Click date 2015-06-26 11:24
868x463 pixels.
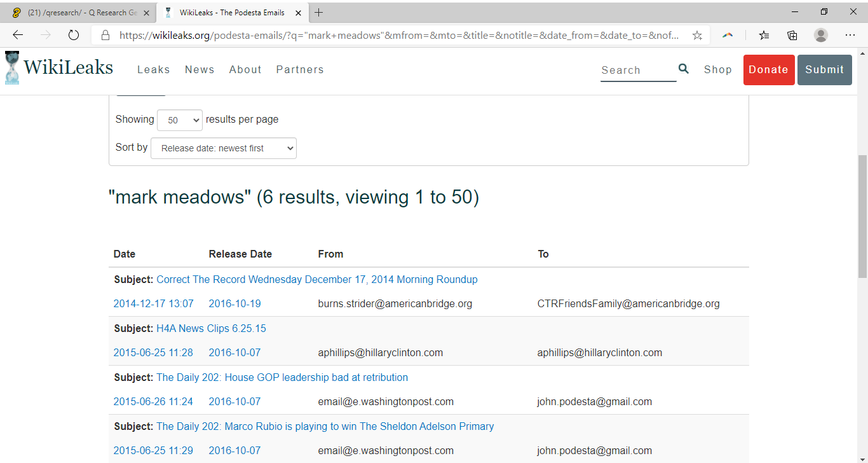pos(153,402)
